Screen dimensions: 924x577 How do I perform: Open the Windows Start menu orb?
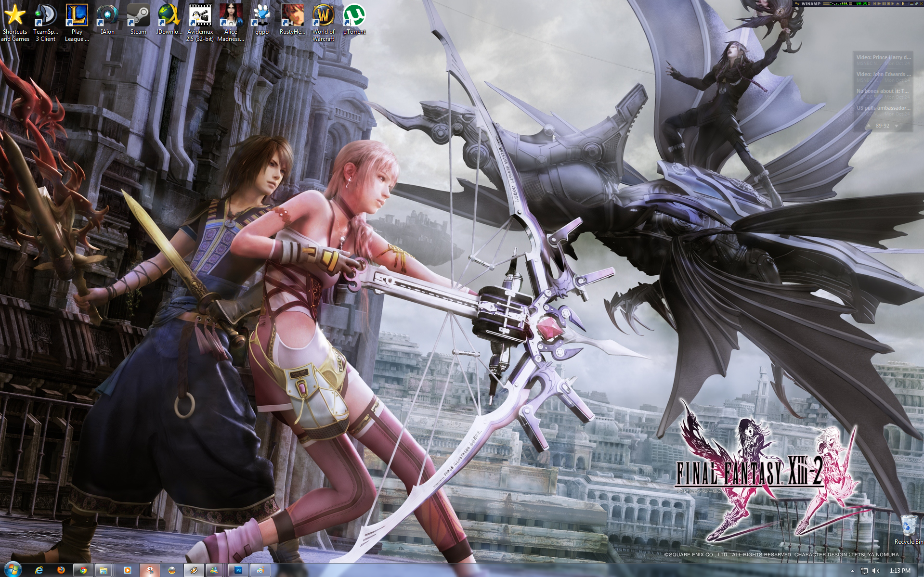click(13, 570)
